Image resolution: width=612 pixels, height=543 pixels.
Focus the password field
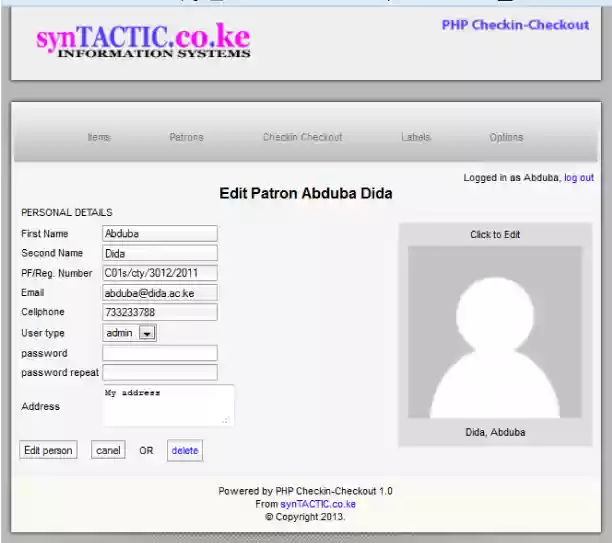tap(160, 353)
